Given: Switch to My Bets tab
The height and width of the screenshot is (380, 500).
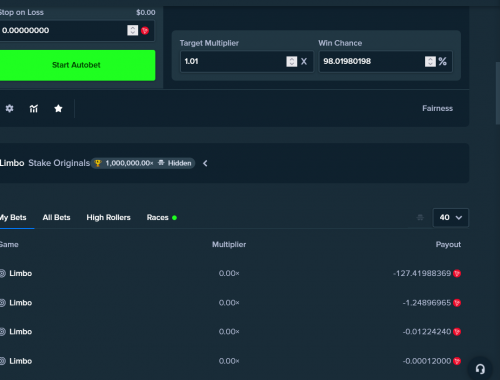Looking at the screenshot, I should point(13,217).
